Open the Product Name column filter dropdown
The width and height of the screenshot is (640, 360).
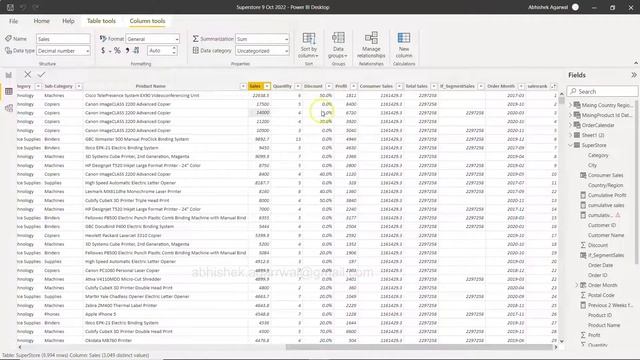point(243,86)
